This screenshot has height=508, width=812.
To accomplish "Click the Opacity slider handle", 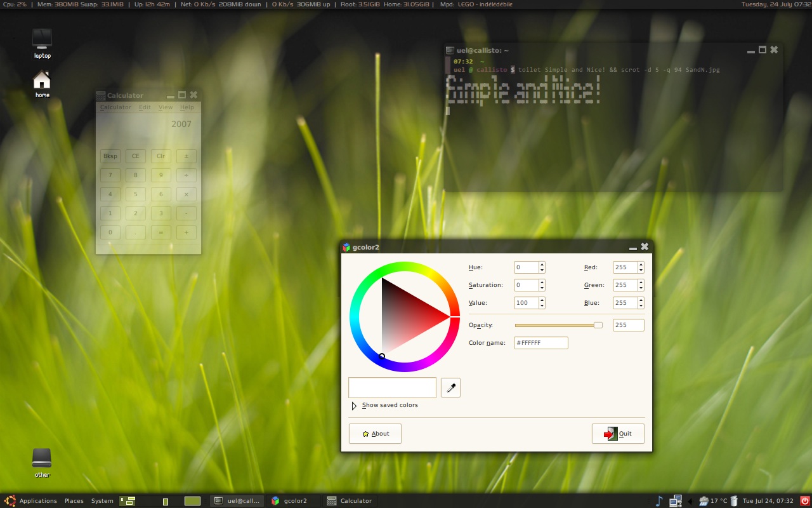I will coord(598,325).
